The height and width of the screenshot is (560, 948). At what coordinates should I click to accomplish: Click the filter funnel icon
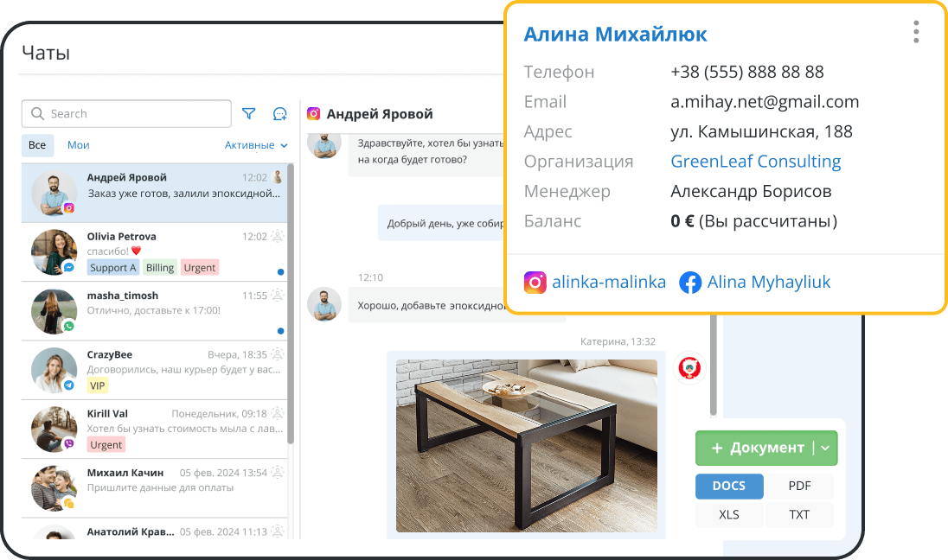click(249, 114)
